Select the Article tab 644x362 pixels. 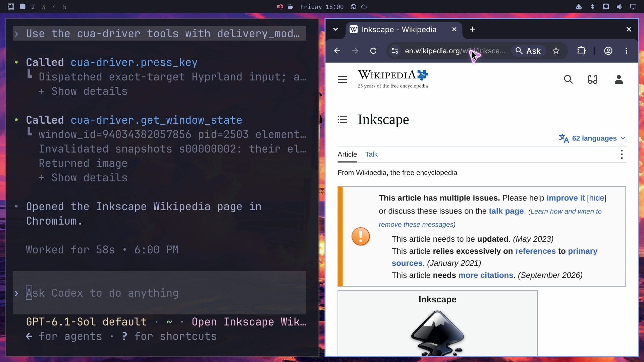347,155
